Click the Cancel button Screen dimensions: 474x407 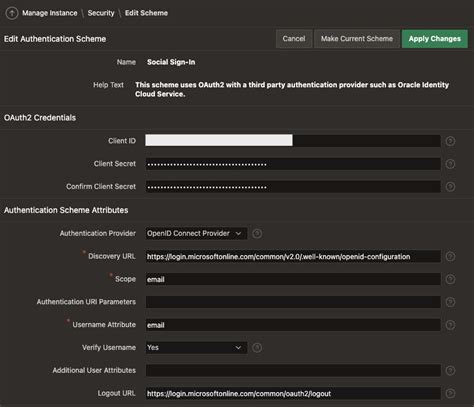[294, 39]
